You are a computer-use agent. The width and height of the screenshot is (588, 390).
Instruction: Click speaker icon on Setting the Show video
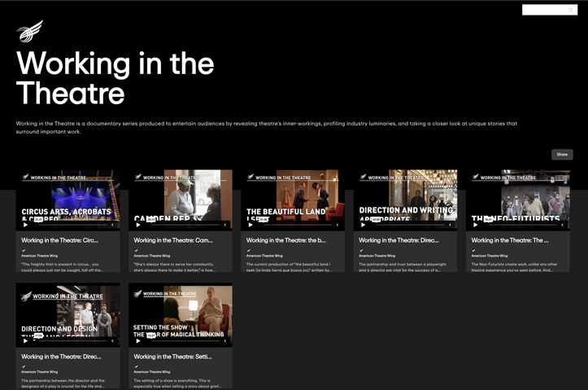[x=225, y=341]
